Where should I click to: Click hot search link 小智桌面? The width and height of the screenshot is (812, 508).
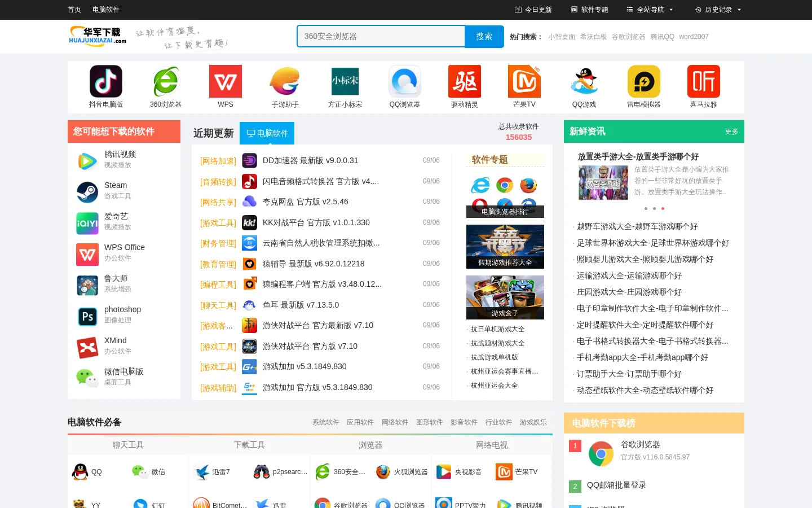tap(562, 37)
